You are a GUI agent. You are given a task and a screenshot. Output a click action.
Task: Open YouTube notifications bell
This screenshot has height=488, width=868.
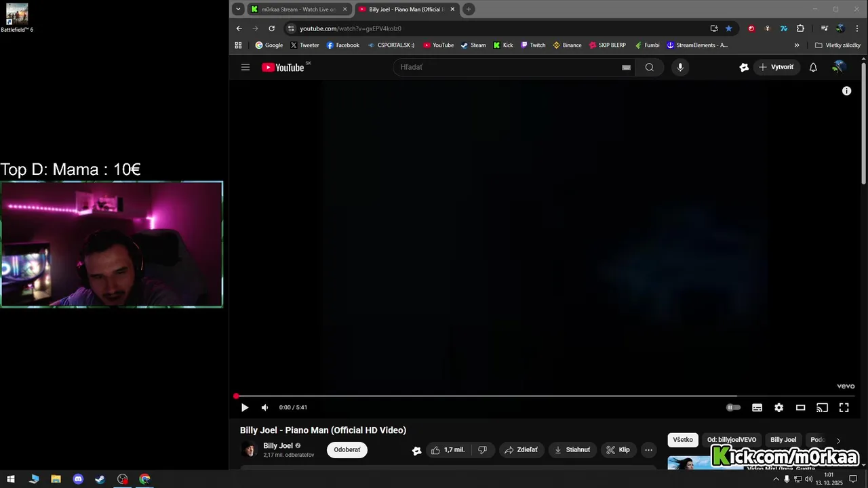813,67
